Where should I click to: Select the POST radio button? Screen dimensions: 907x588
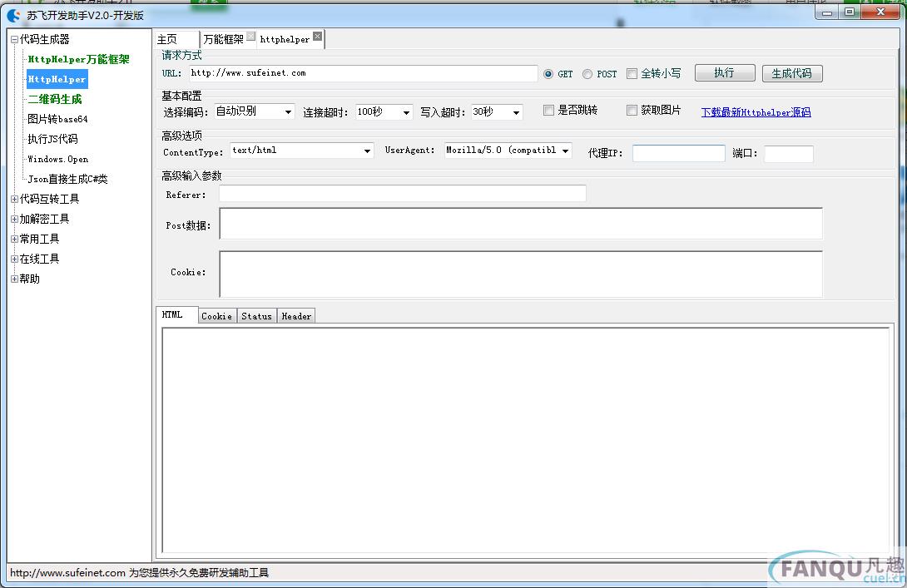[587, 74]
